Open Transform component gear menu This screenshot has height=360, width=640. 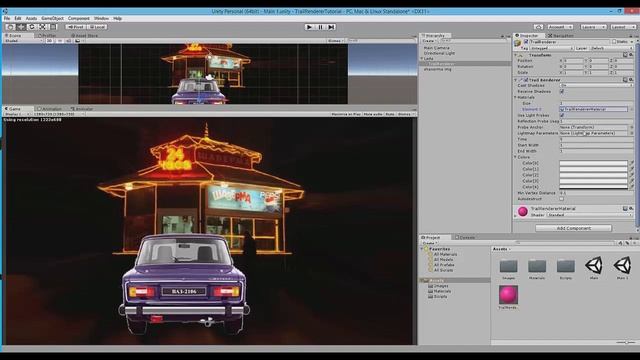click(631, 55)
